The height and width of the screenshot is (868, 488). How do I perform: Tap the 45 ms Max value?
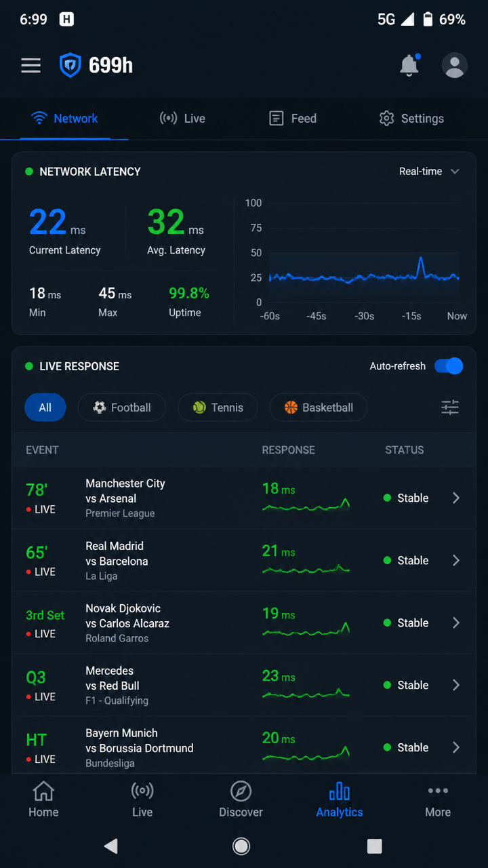[115, 293]
